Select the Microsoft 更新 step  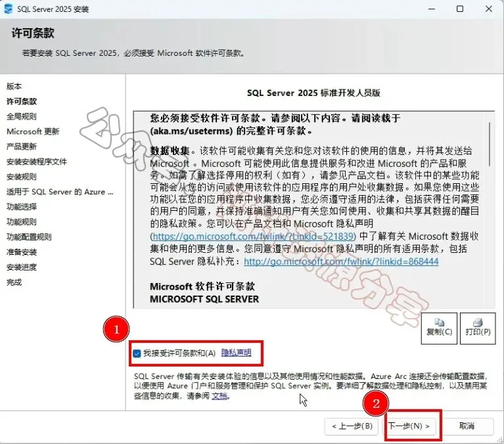coord(33,131)
